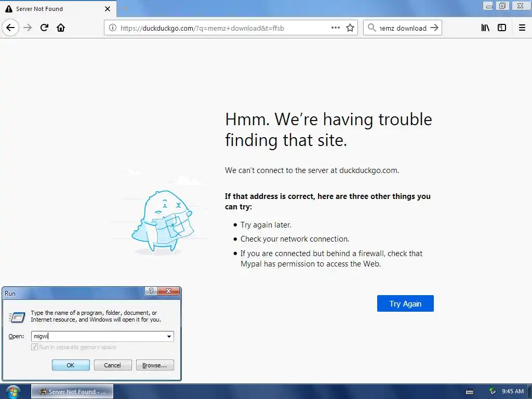532x399 pixels.
Task: Click the memz download search field
Action: [403, 28]
